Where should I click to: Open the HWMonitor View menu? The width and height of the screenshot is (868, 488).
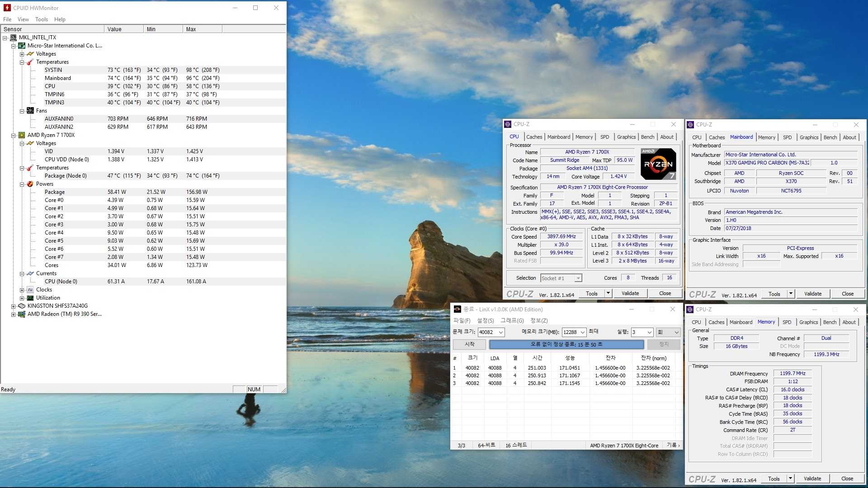click(23, 19)
